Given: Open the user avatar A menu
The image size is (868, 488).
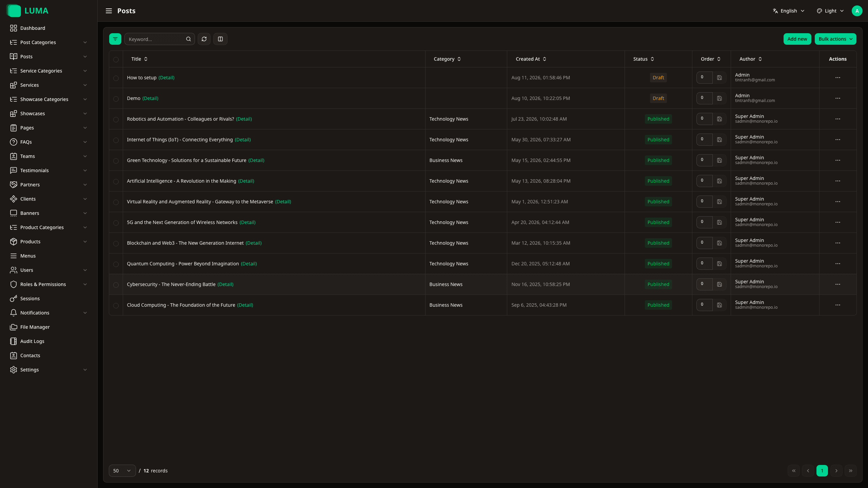Looking at the screenshot, I should pos(857,11).
